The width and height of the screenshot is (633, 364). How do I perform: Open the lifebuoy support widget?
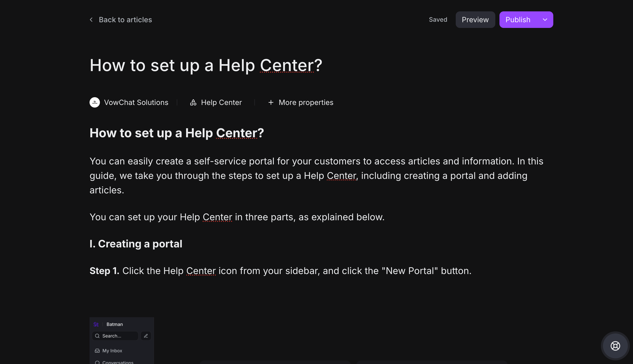point(615,346)
